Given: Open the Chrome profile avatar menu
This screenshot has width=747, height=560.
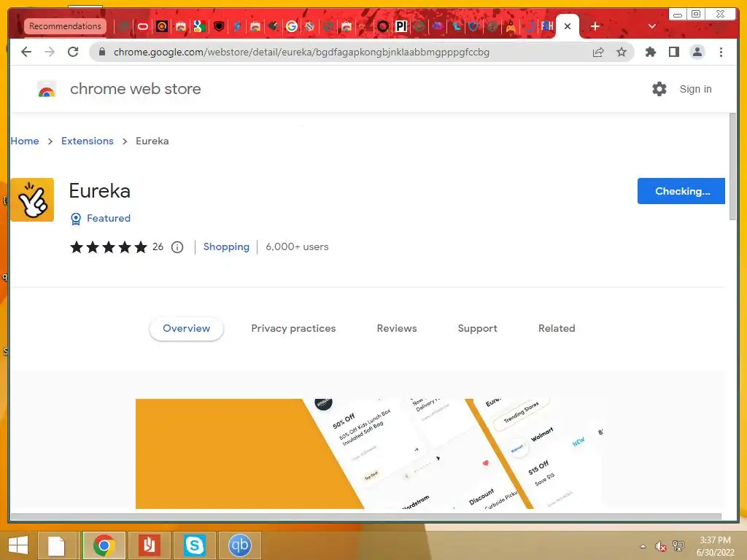Looking at the screenshot, I should [697, 52].
